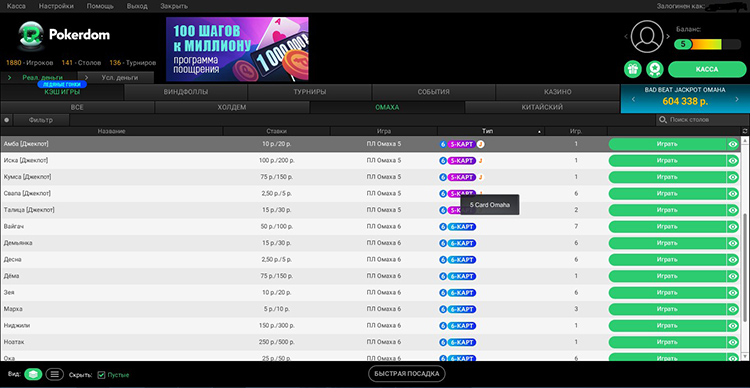Switch to the ХОЛДЕМ tab
750x388 pixels.
[x=232, y=107]
